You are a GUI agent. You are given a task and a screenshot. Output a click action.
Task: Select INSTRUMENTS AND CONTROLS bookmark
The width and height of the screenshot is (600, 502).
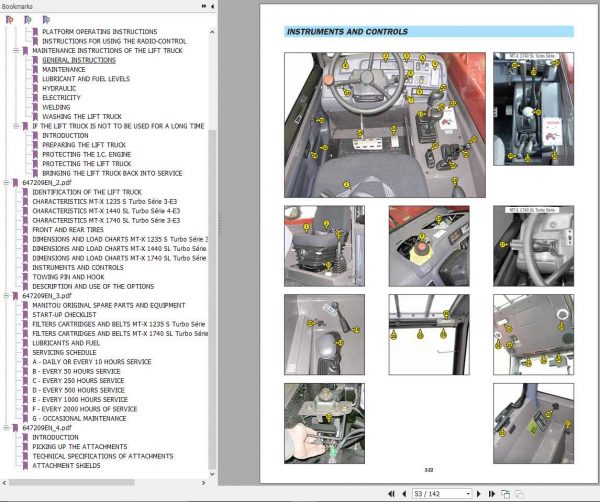78,267
